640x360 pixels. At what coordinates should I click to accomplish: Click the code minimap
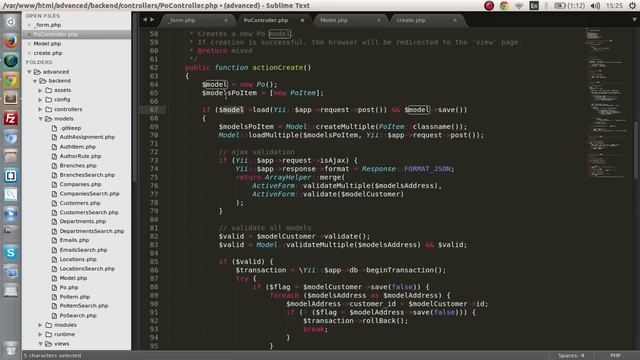click(x=608, y=102)
